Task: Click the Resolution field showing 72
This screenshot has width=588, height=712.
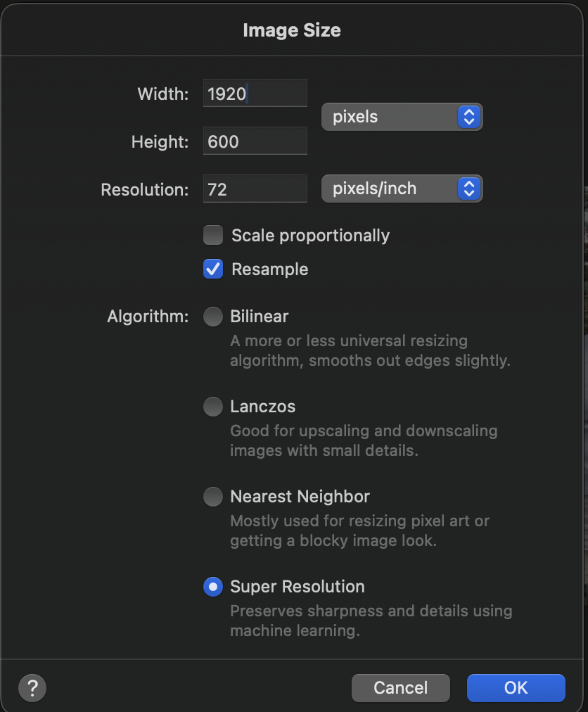Action: coord(255,189)
